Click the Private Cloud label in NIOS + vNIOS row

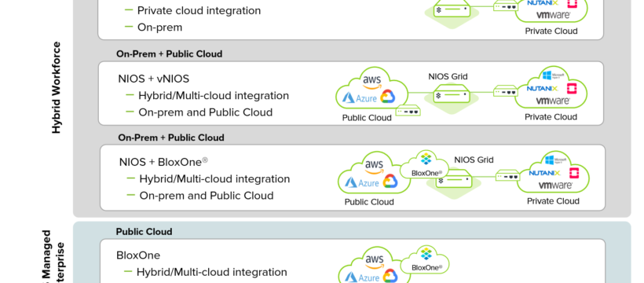[551, 117]
